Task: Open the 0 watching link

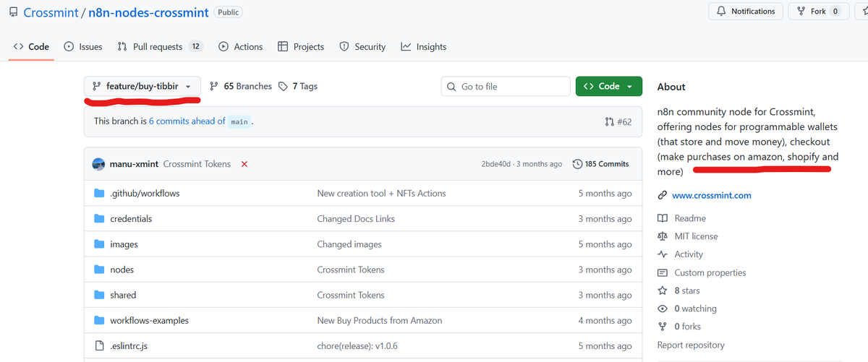Action: (x=695, y=309)
